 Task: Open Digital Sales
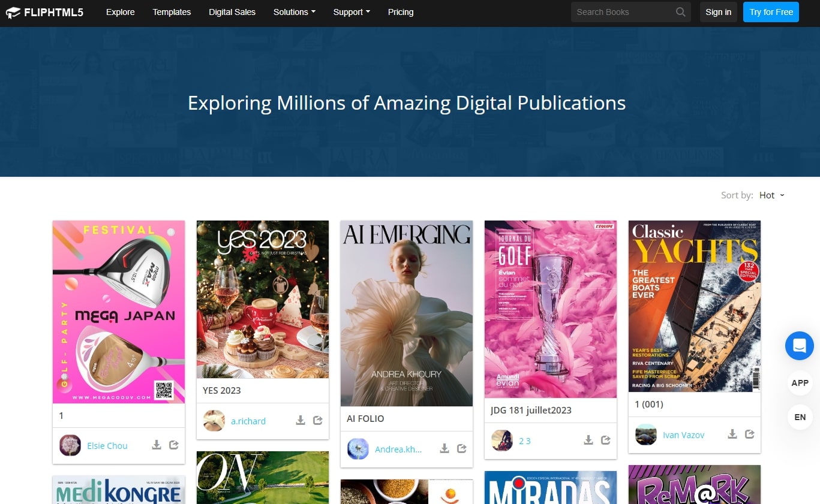232,12
